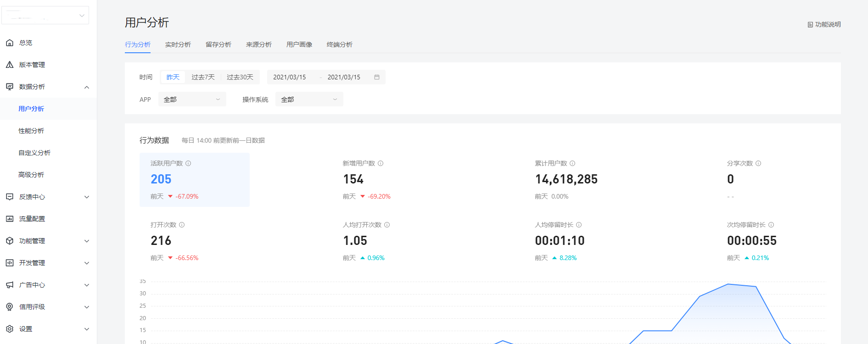868x344 pixels.
Task: Expand the 功能管理 menu chevron
Action: click(x=87, y=241)
